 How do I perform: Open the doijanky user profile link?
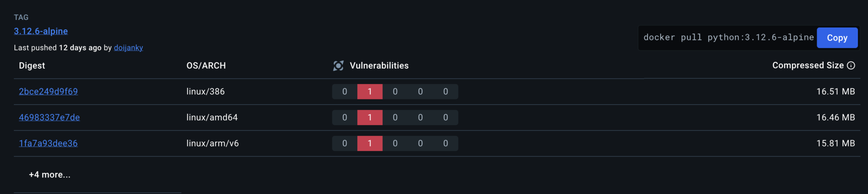tap(128, 48)
